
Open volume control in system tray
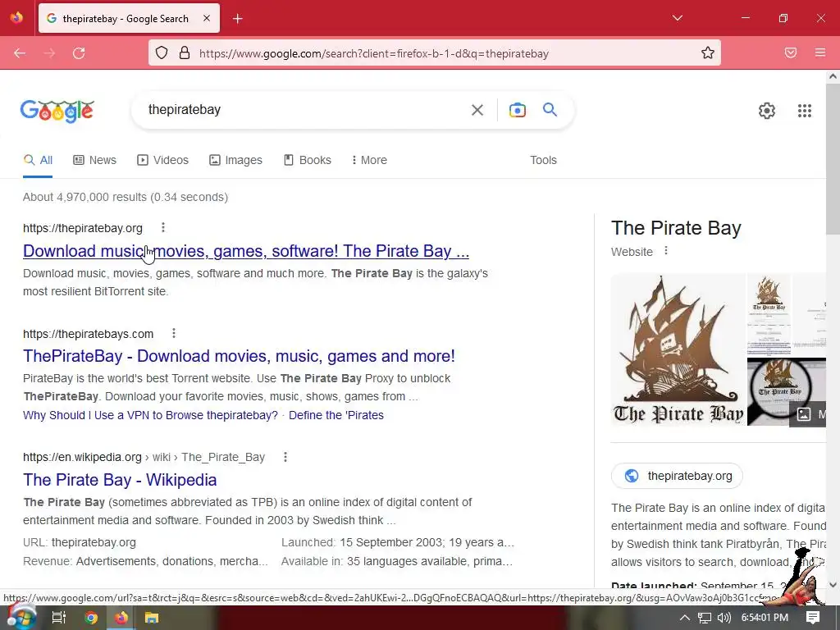pos(724,618)
